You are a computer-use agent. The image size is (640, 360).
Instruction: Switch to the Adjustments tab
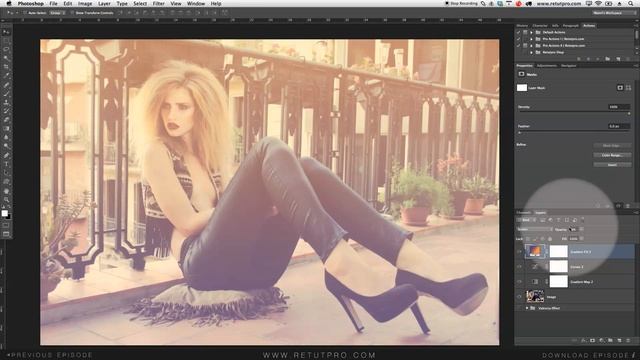pos(547,66)
